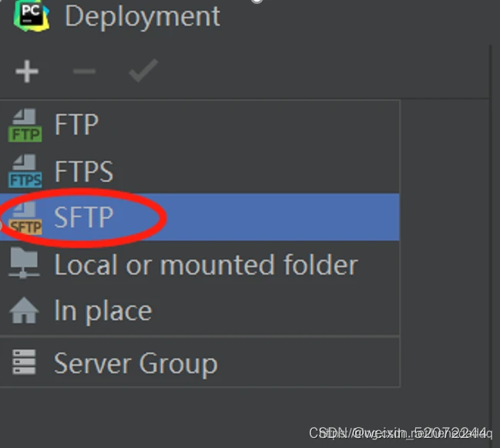The height and width of the screenshot is (448, 500).
Task: Click the orange SFTP file icon
Action: 25,218
